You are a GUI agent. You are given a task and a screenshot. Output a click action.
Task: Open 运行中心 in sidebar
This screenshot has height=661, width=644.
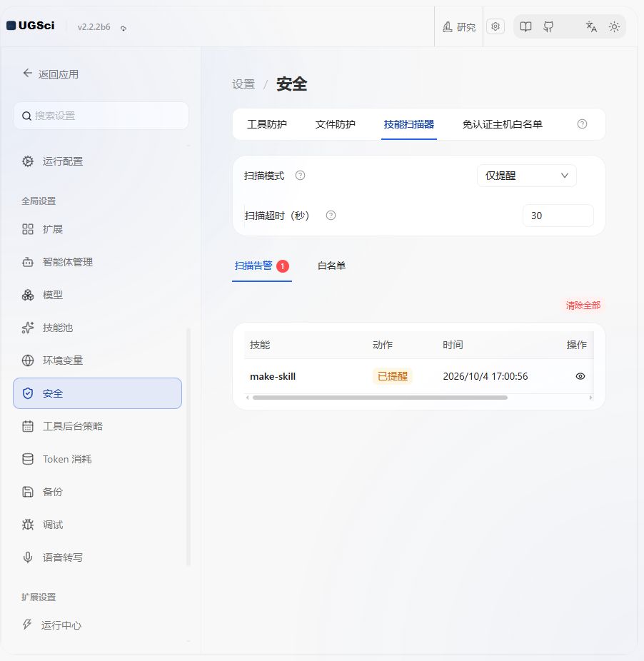(97, 625)
